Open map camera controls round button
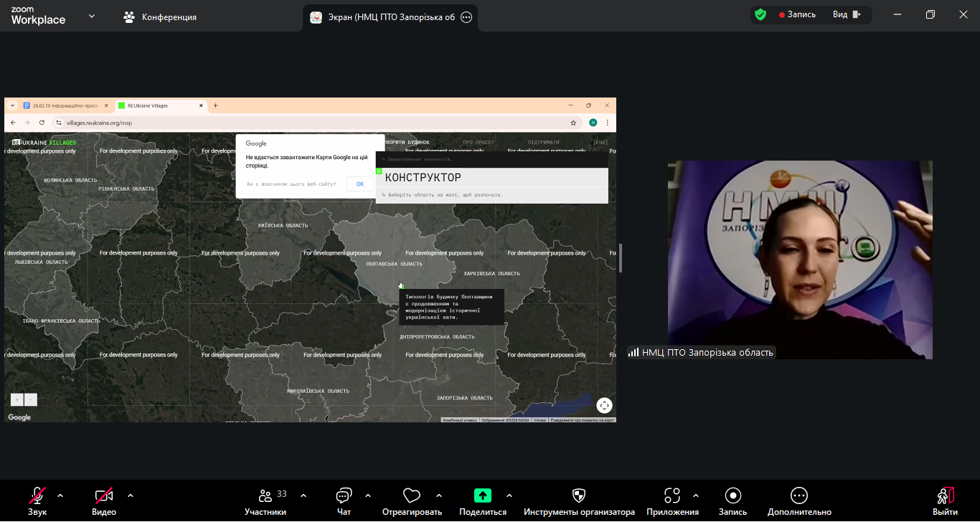Image resolution: width=980 pixels, height=522 pixels. coord(604,405)
